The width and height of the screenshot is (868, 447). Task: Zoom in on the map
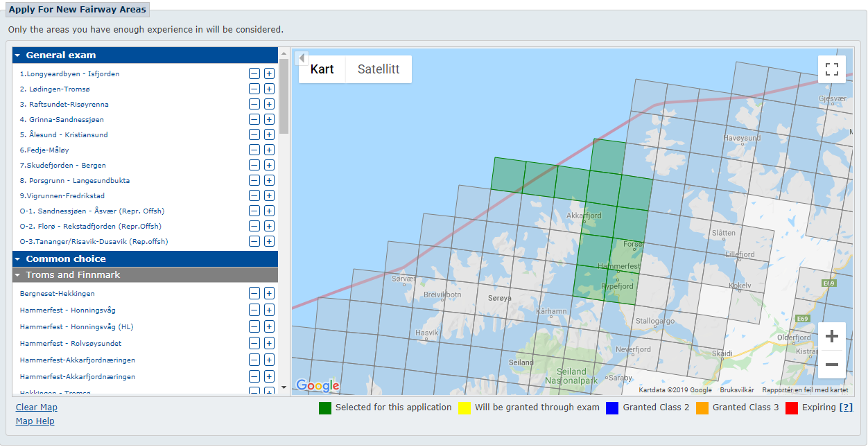tap(832, 337)
